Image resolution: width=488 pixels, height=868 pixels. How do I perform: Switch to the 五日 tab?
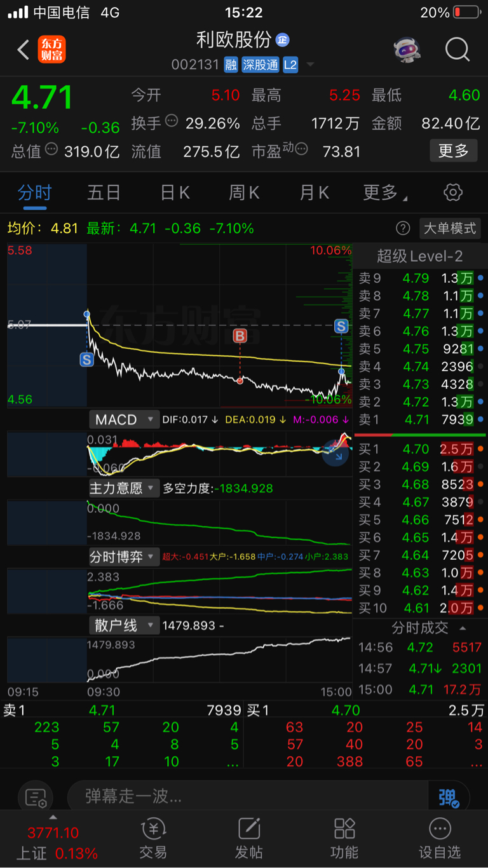point(104,193)
